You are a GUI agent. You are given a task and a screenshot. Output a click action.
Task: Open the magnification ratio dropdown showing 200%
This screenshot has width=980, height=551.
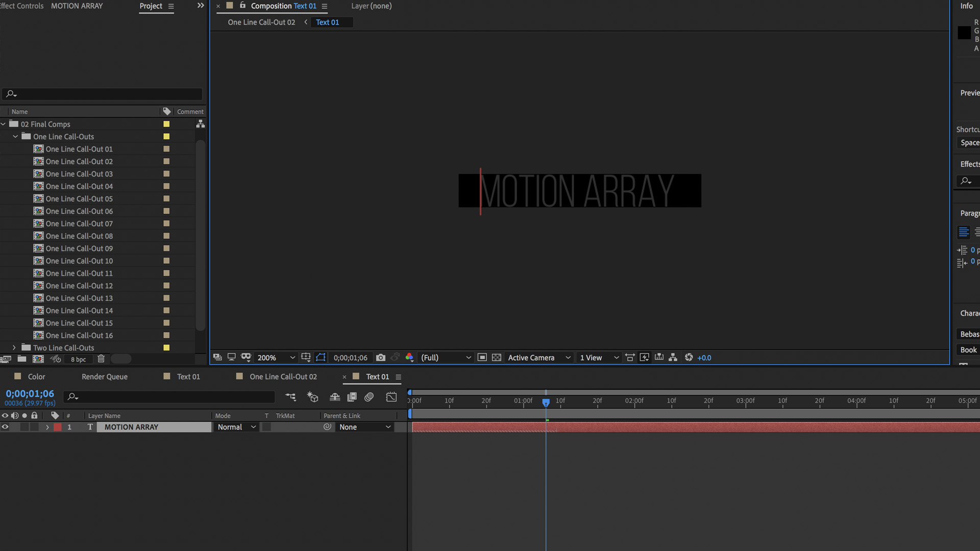tap(276, 358)
